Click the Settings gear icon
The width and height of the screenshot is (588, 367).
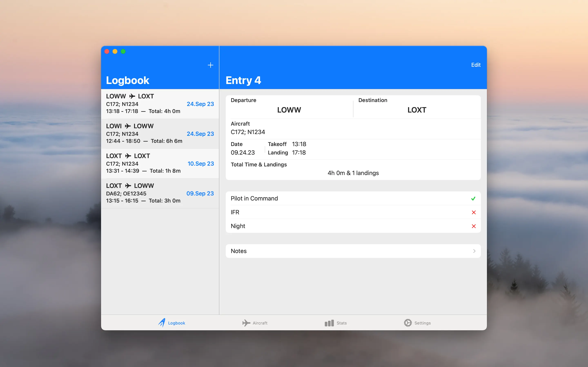coord(408,323)
